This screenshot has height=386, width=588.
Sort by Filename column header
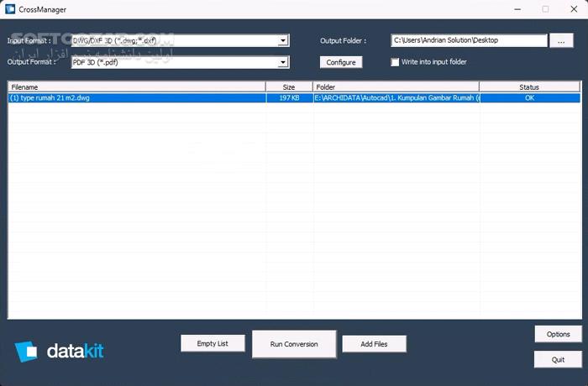(137, 87)
